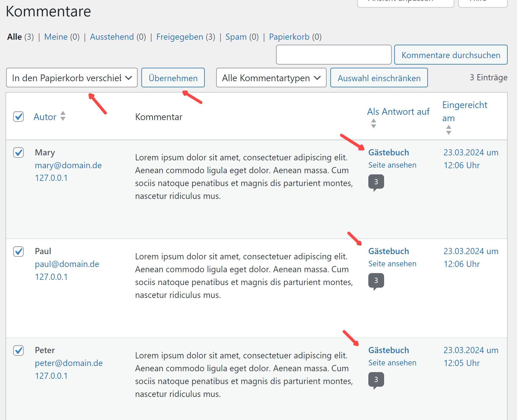Viewport: 517px width, 420px height.
Task: Focus the comment search input field
Action: coord(334,55)
